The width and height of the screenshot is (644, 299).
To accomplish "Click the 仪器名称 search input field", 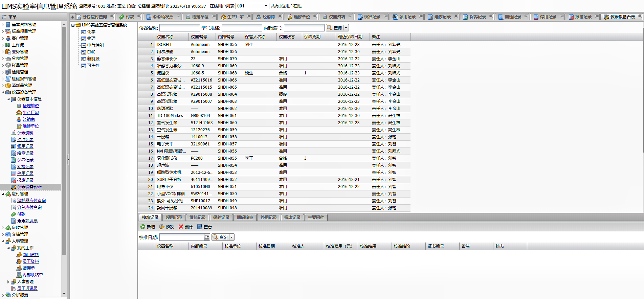I will pos(180,28).
